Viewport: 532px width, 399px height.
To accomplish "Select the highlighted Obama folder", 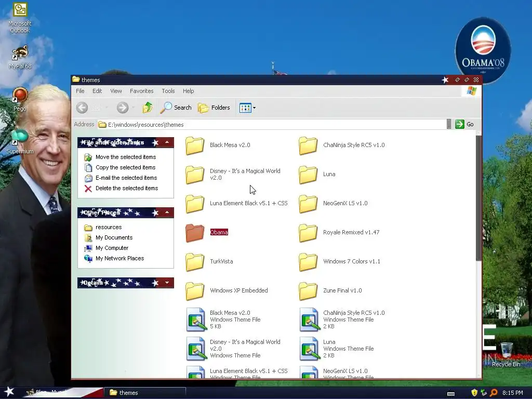I will [x=207, y=232].
